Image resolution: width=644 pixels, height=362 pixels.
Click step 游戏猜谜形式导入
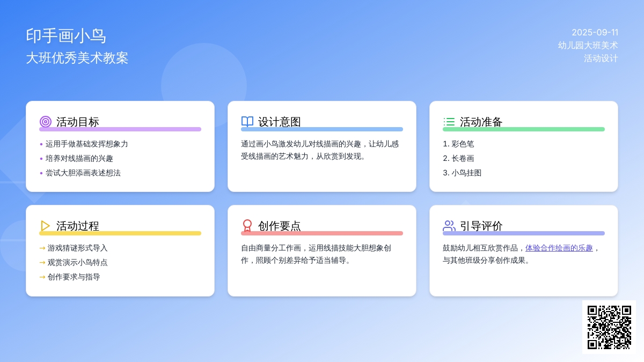(78, 248)
